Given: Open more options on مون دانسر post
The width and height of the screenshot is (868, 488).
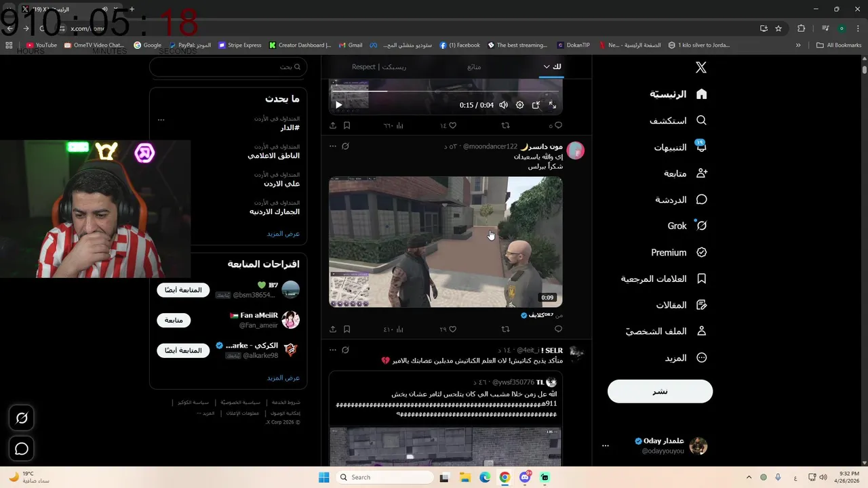Looking at the screenshot, I should pyautogui.click(x=332, y=146).
